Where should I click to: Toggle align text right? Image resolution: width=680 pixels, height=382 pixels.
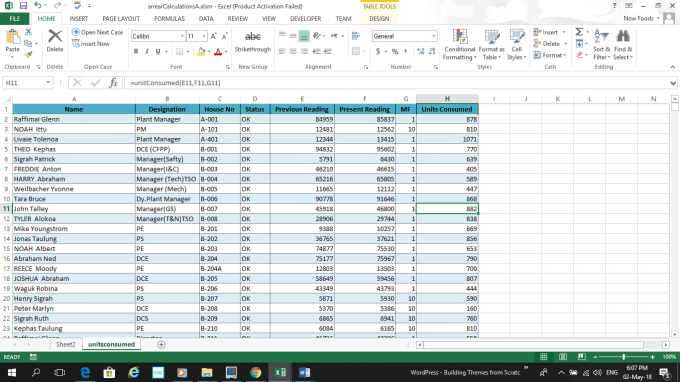pos(304,52)
